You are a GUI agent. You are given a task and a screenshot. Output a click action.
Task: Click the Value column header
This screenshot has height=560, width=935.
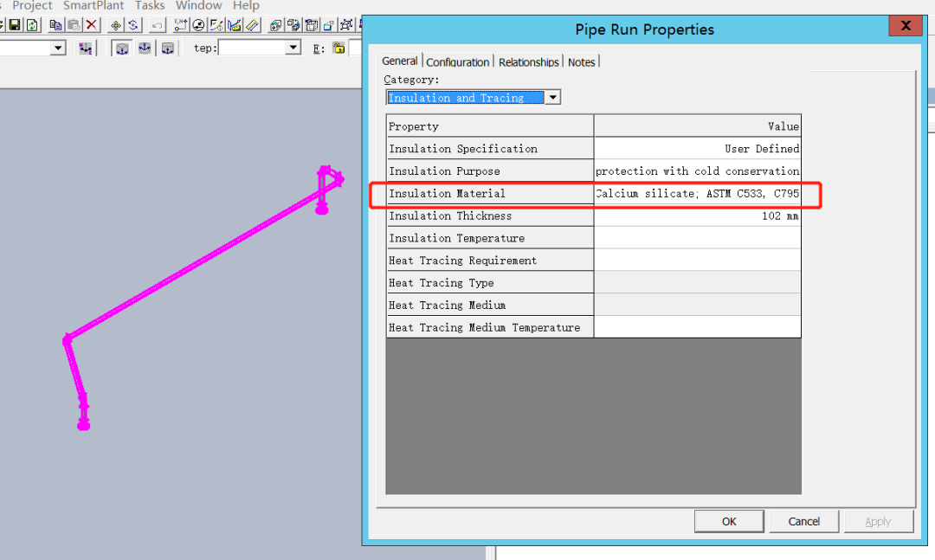(697, 126)
